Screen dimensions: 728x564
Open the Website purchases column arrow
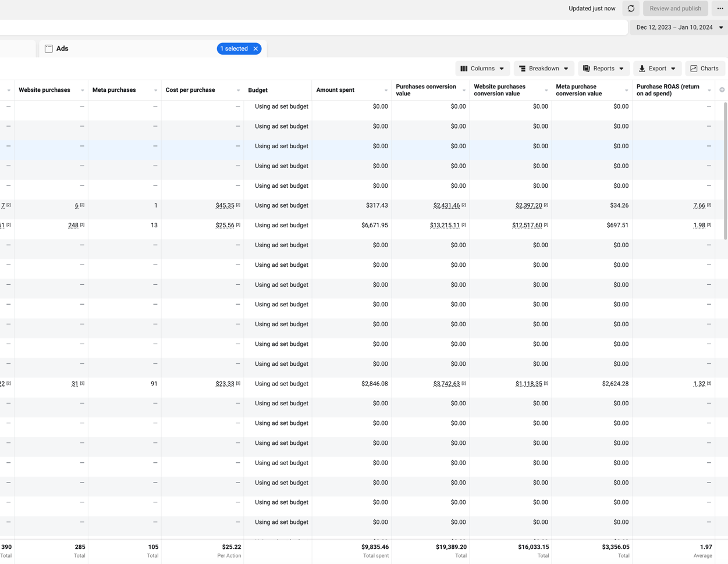(x=82, y=91)
